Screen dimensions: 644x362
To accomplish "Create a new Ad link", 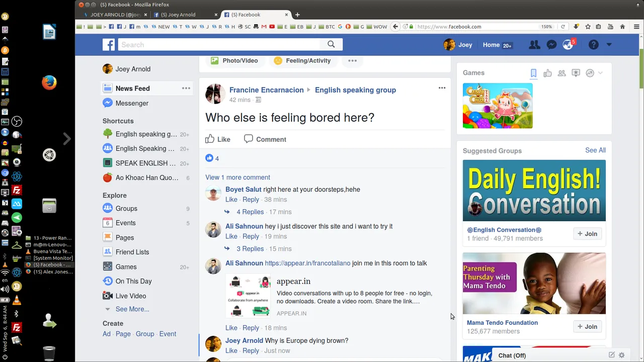I will tap(107, 334).
